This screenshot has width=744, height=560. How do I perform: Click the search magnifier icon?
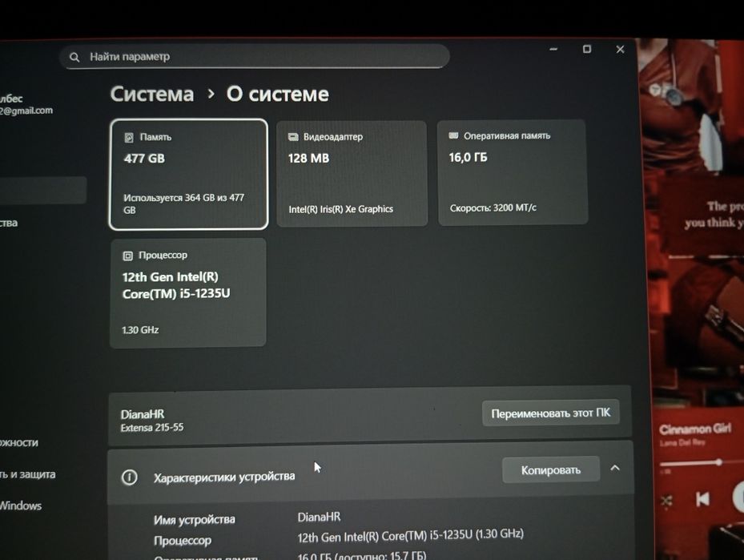[74, 57]
